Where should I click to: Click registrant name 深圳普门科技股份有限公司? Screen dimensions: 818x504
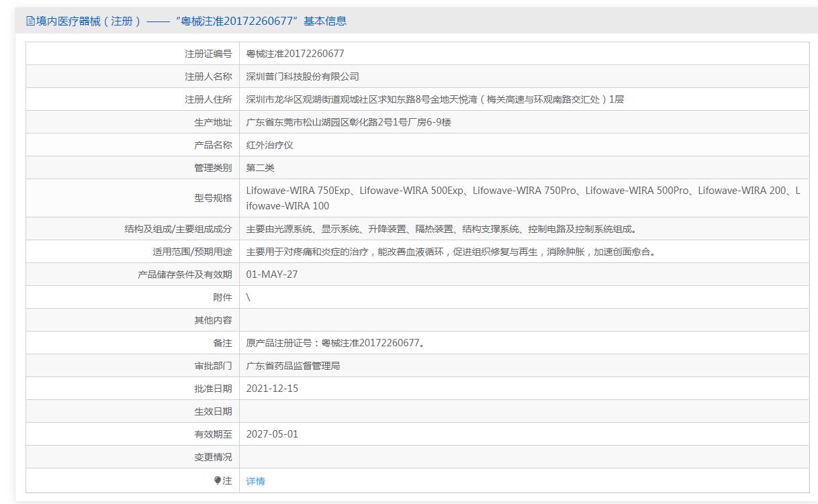tap(302, 77)
